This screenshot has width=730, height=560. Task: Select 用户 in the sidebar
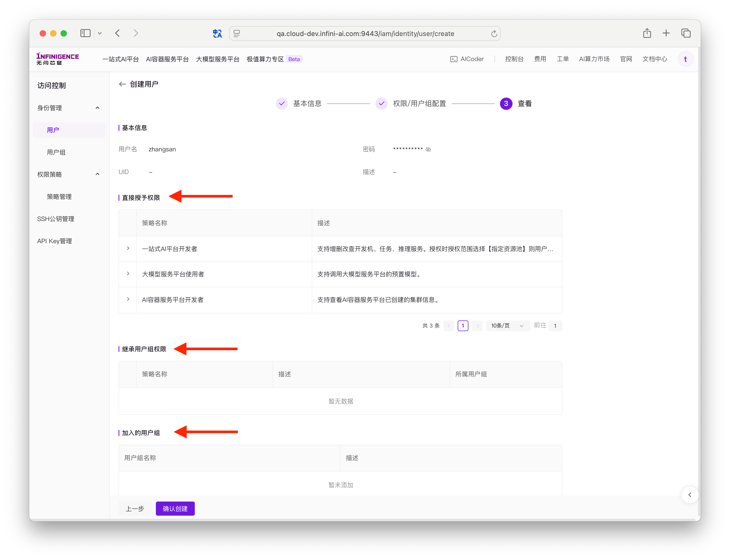[x=69, y=130]
